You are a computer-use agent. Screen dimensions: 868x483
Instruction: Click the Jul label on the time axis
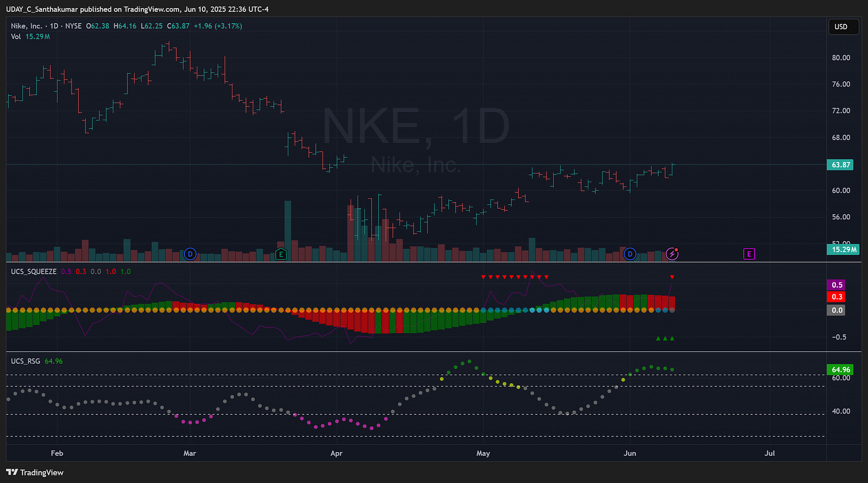click(x=770, y=453)
